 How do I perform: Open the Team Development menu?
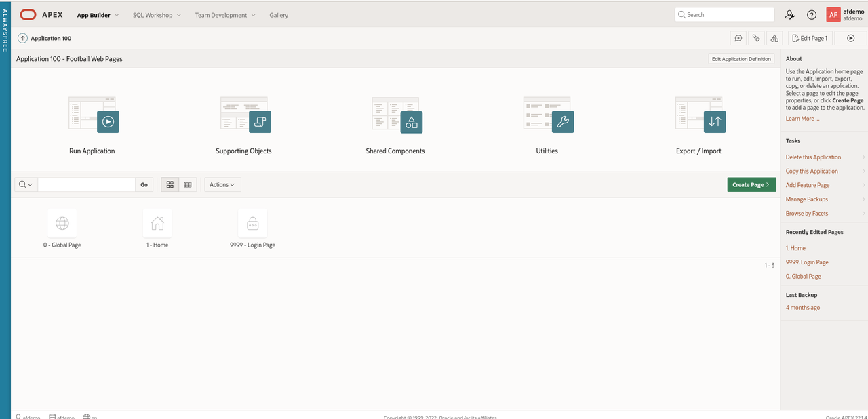click(225, 14)
